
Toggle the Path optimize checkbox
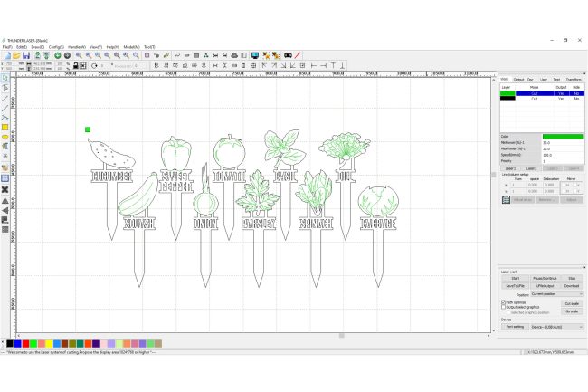coord(503,302)
